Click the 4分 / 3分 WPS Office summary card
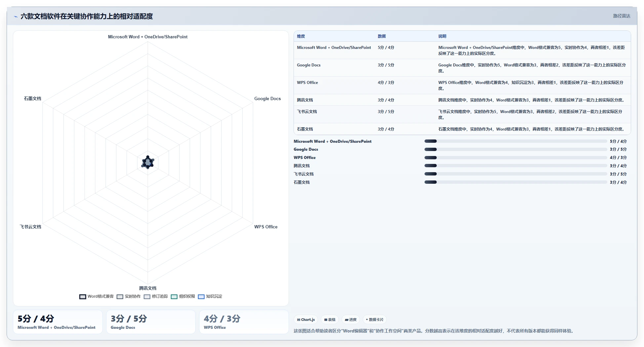Image resolution: width=644 pixels, height=347 pixels. (244, 322)
